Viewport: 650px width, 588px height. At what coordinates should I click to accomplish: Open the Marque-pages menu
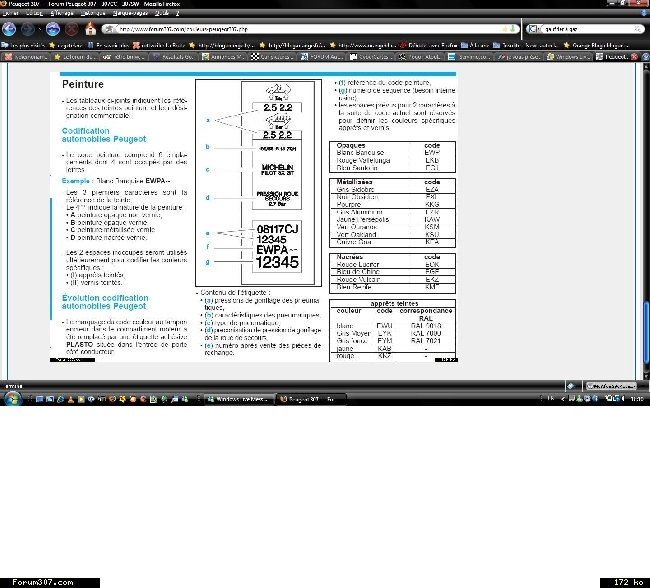click(130, 13)
